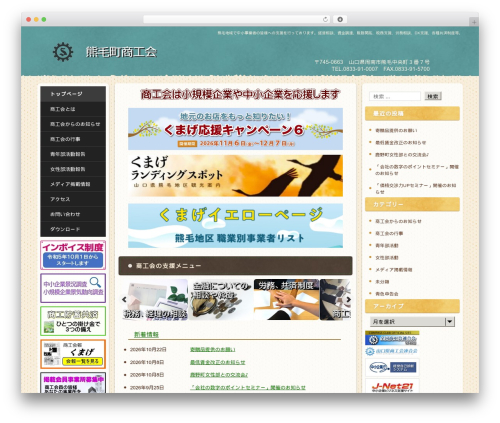The image size is (500, 423).
Task: Open the 中小企業 system logo banner
Action: tap(392, 367)
